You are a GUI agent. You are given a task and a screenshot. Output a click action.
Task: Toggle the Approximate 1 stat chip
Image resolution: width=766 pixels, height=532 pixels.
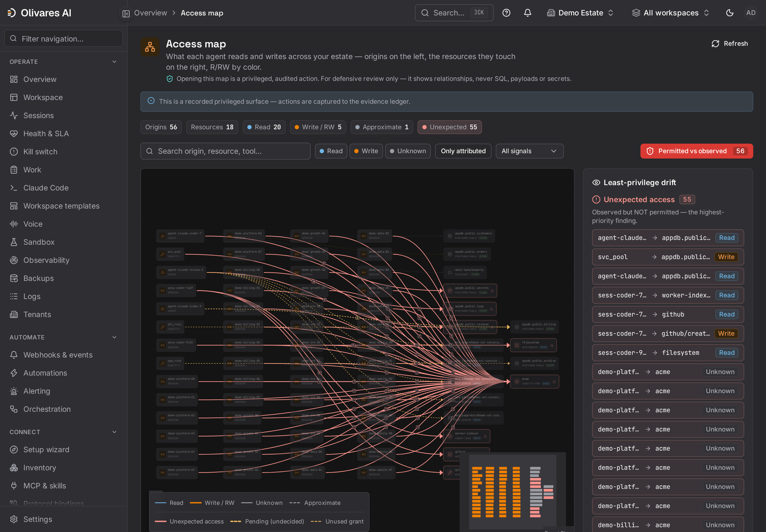(x=382, y=127)
